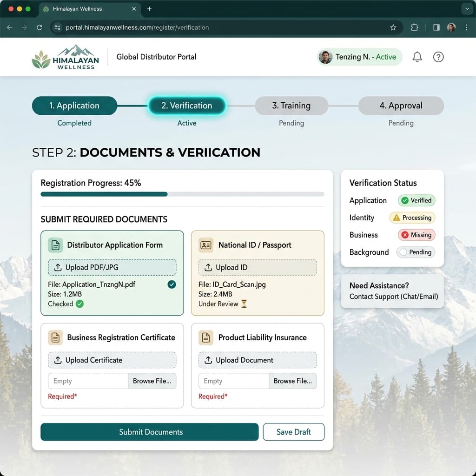
Task: Click Product Liability Insurance document icon
Action: 206,337
